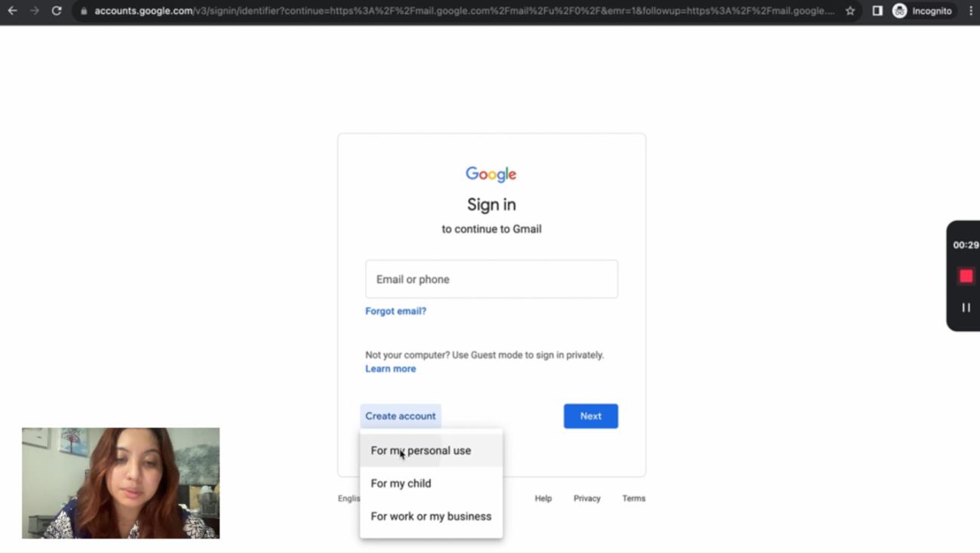
Task: Click the webcam video thumbnail
Action: coord(121,483)
